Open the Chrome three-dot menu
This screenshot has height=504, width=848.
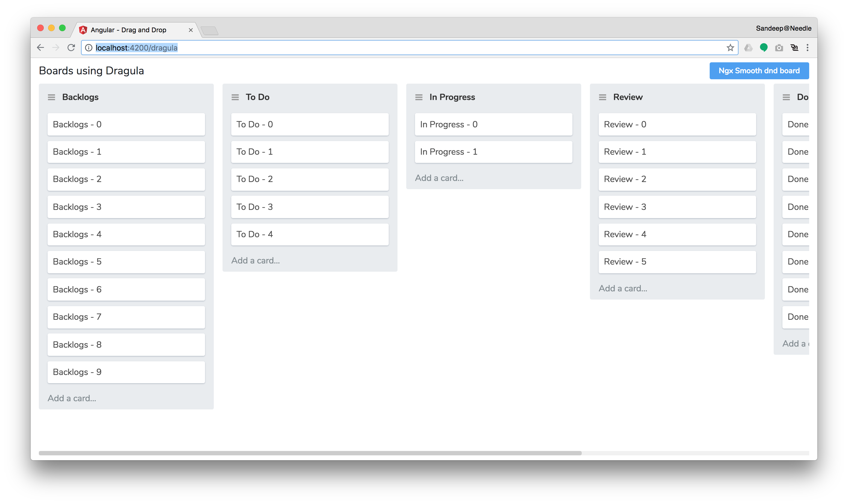click(808, 48)
